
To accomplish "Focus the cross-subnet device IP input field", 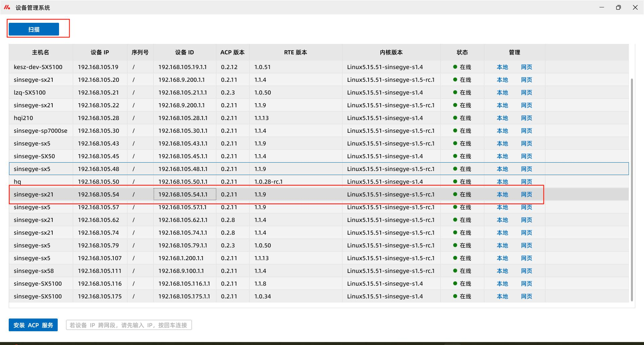I will pyautogui.click(x=129, y=325).
